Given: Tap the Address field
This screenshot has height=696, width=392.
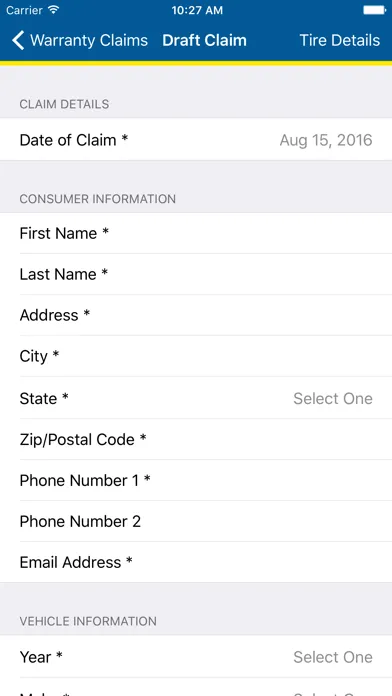Looking at the screenshot, I should point(196,315).
